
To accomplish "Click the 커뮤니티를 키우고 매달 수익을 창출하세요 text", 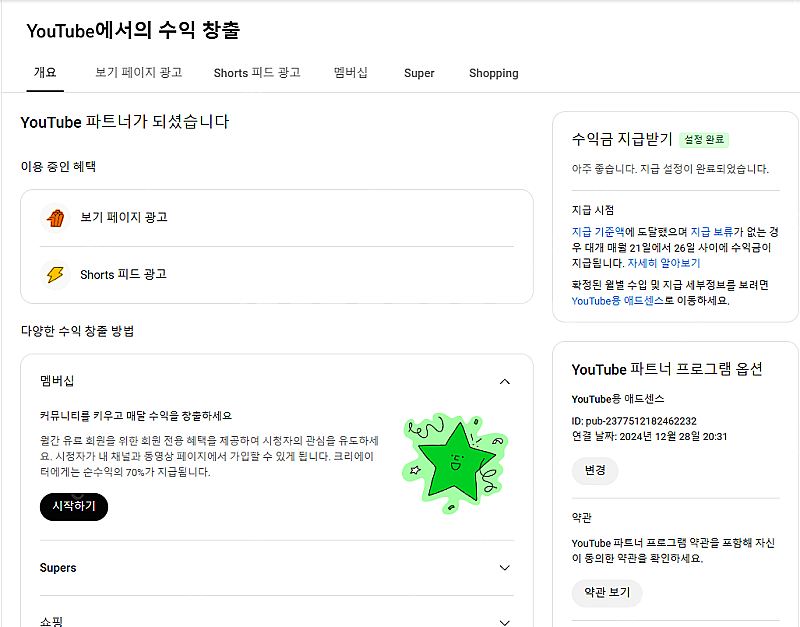I will tap(136, 416).
